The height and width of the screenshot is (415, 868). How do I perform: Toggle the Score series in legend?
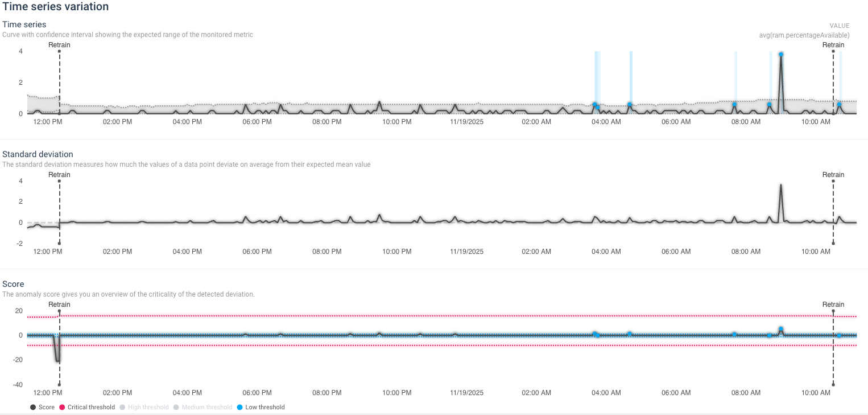click(43, 407)
